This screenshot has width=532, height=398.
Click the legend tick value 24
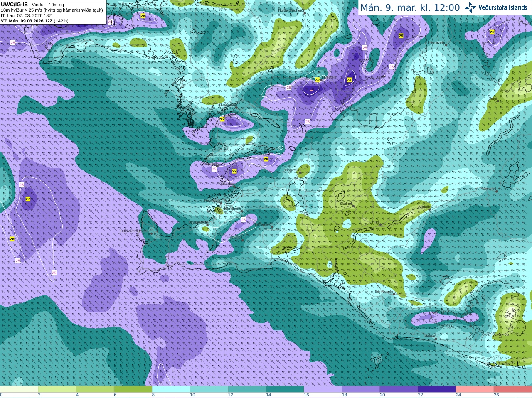pyautogui.click(x=458, y=395)
